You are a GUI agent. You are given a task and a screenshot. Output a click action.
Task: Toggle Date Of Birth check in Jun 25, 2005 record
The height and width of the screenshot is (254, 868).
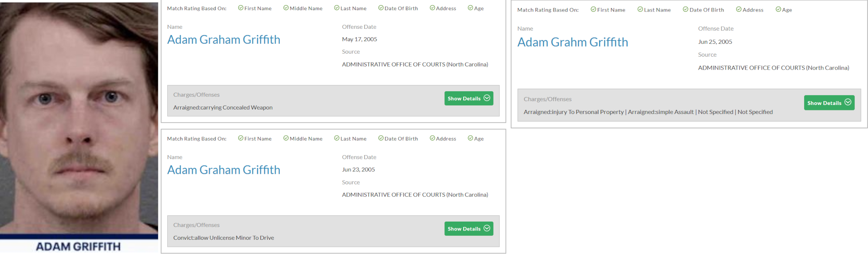pos(685,9)
